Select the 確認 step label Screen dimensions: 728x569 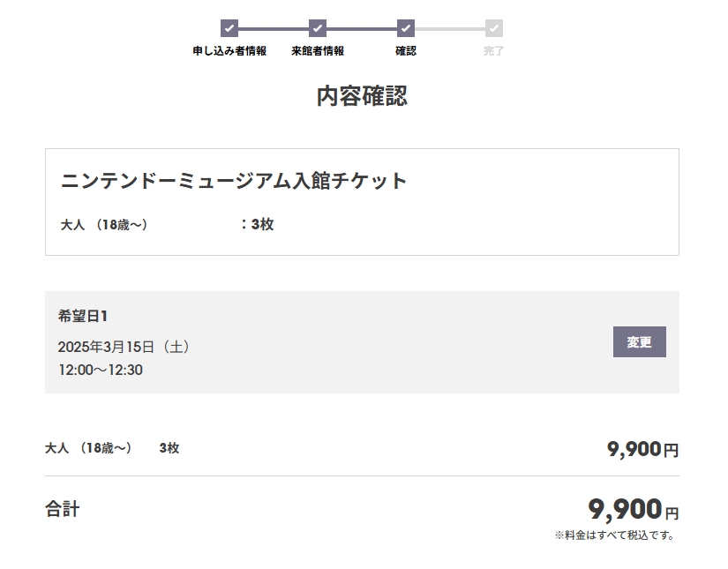click(406, 51)
